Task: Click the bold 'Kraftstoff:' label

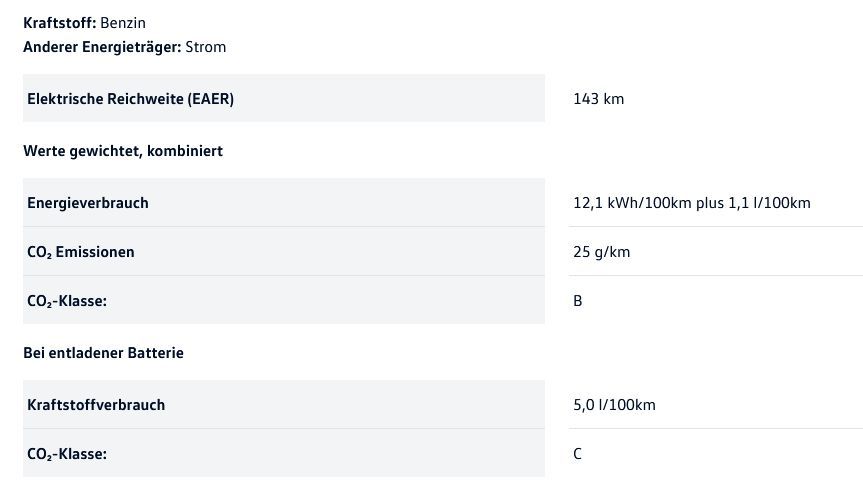Action: click(x=60, y=22)
